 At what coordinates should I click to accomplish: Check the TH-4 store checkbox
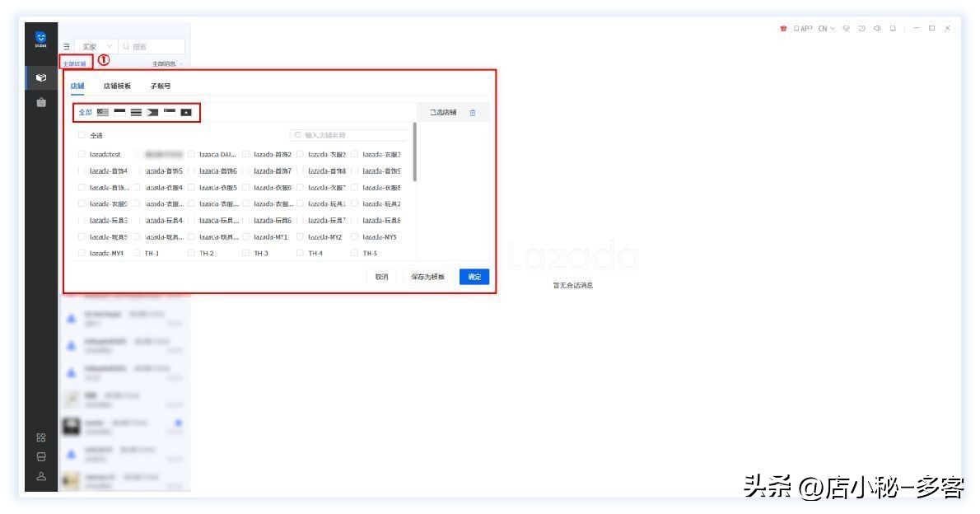coord(300,253)
